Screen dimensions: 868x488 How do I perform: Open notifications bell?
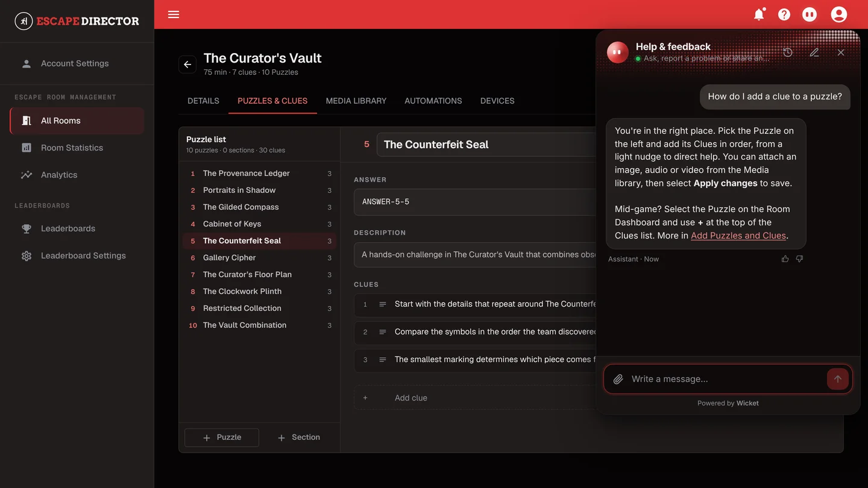759,14
